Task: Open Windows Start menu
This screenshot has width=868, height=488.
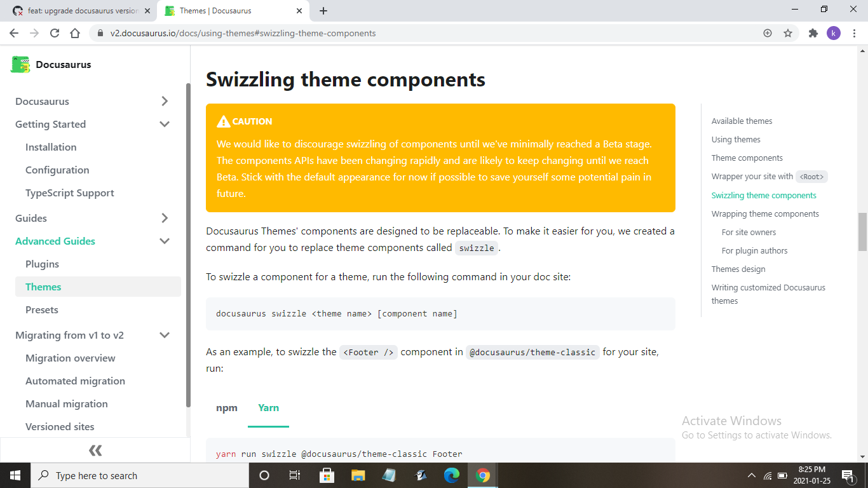Action: click(15, 475)
